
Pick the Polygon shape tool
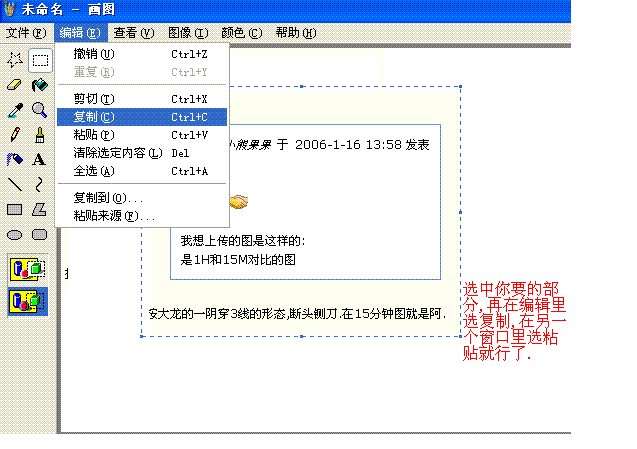tap(40, 210)
